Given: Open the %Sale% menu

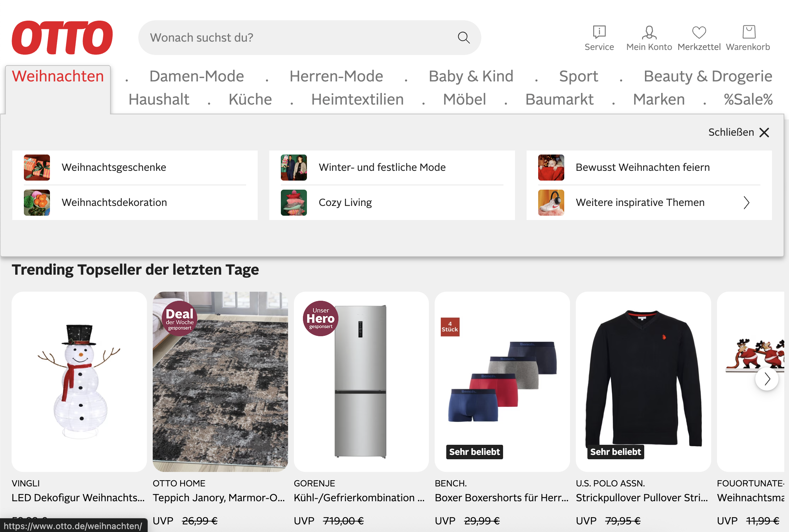Looking at the screenshot, I should [x=748, y=100].
